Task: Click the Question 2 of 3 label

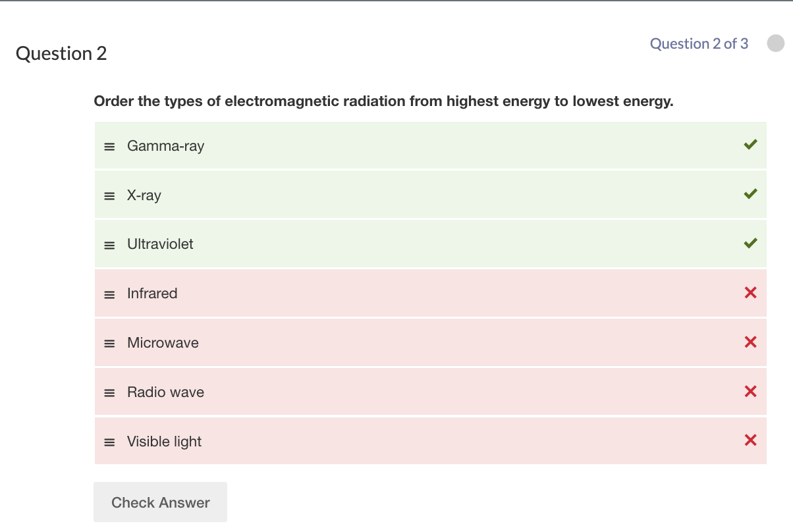Action: (699, 43)
